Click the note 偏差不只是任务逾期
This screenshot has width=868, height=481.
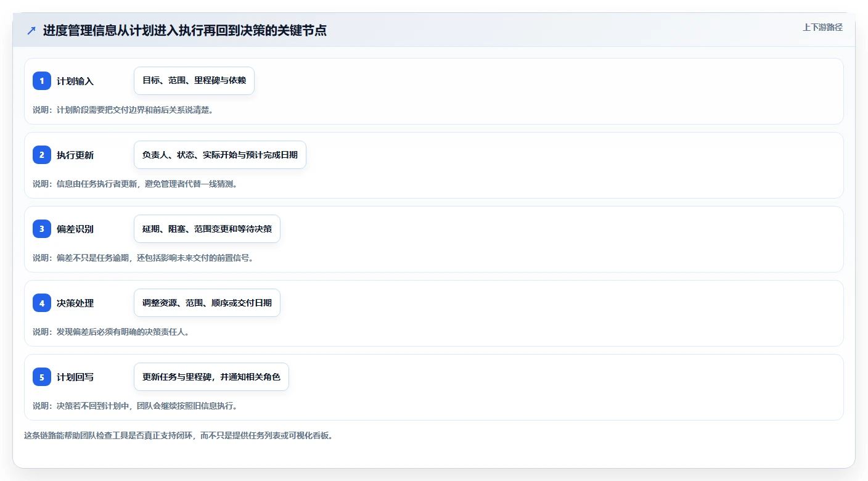143,258
